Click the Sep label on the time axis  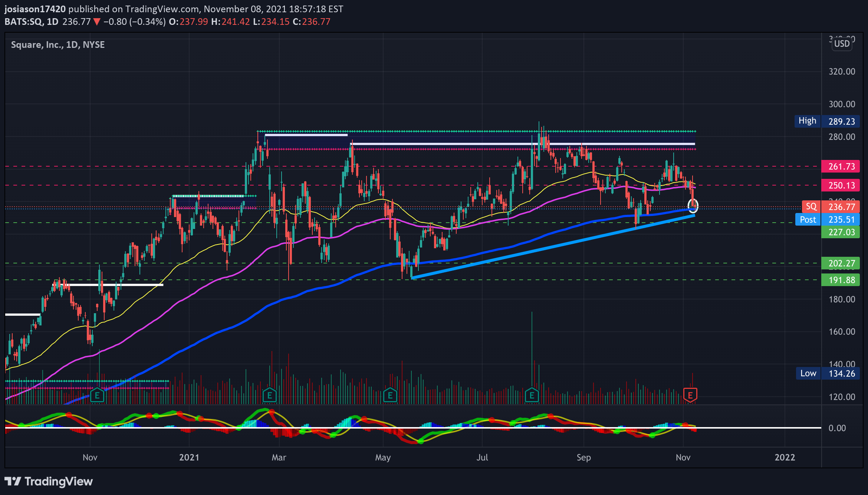click(x=583, y=457)
